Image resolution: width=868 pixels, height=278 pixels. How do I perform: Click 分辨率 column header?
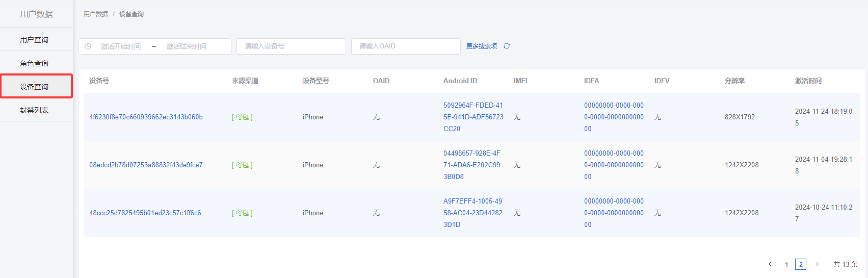pyautogui.click(x=734, y=81)
